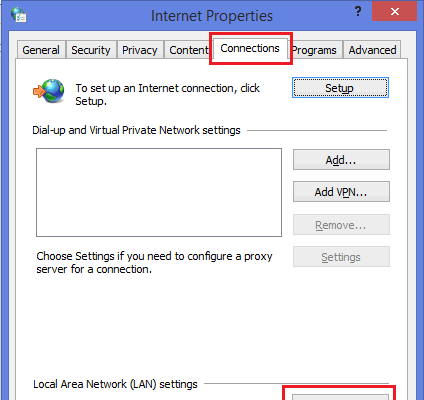
Task: Click the question mark help icon
Action: tap(358, 12)
